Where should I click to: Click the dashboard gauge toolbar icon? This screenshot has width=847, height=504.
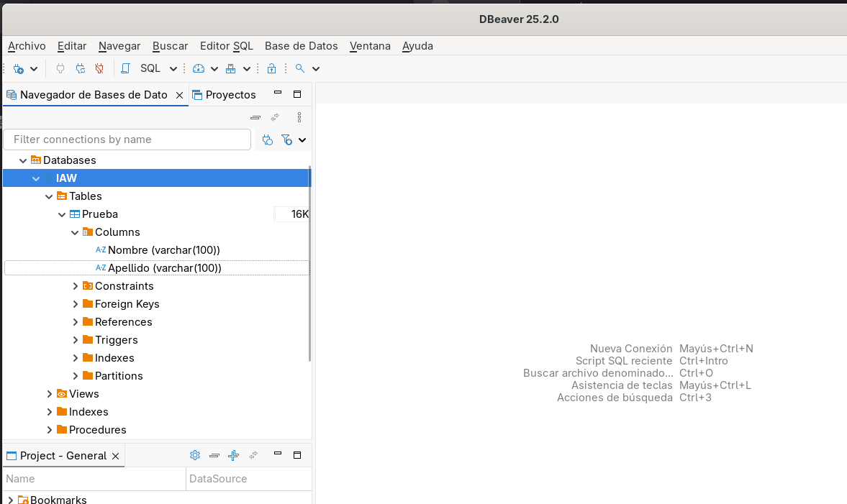coord(199,68)
